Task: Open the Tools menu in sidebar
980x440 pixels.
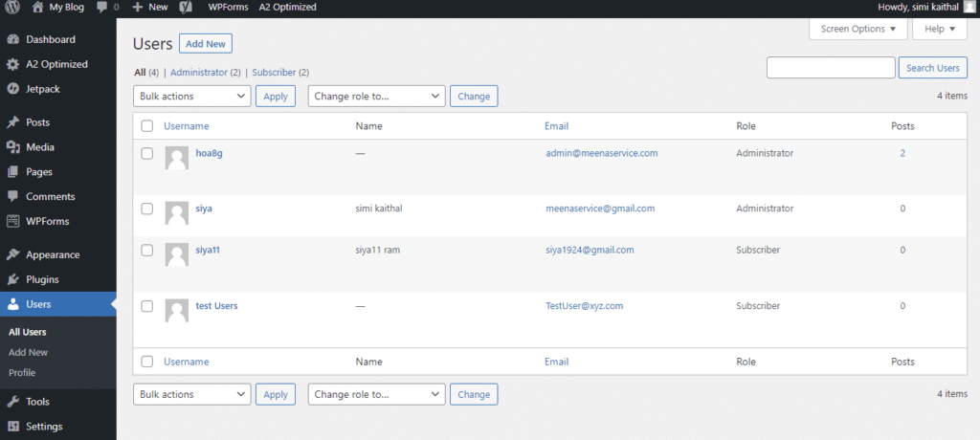Action: [x=37, y=402]
